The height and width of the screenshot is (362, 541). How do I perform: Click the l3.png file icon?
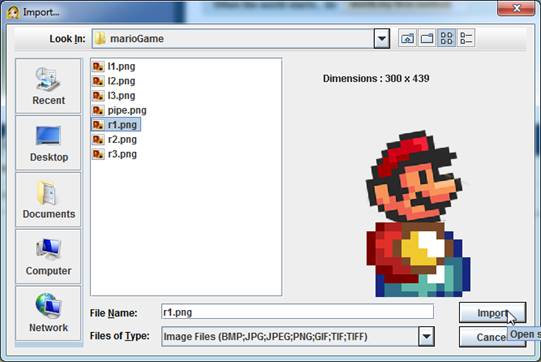[98, 96]
